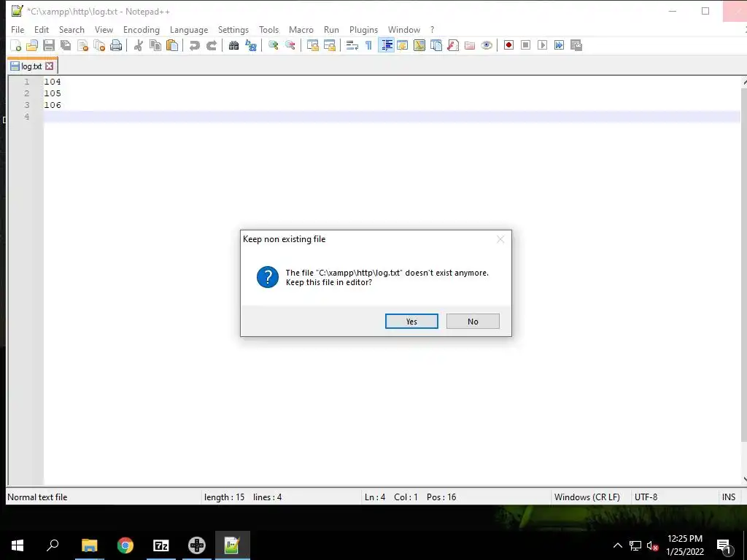Toggle show all characters pilcrow icon
Image resolution: width=747 pixels, height=560 pixels.
click(x=368, y=45)
